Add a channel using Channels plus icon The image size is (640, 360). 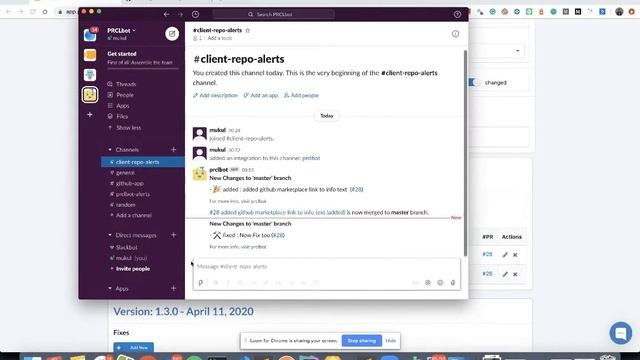coord(173,150)
